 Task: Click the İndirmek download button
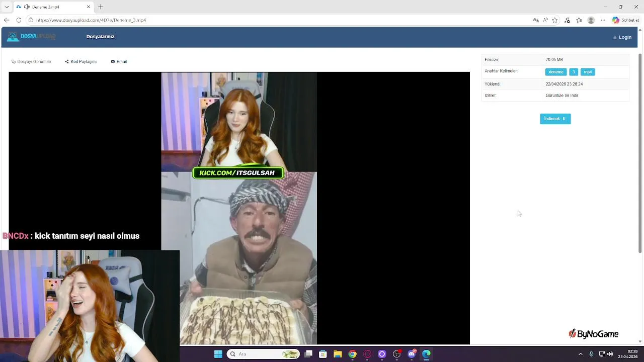click(x=555, y=119)
